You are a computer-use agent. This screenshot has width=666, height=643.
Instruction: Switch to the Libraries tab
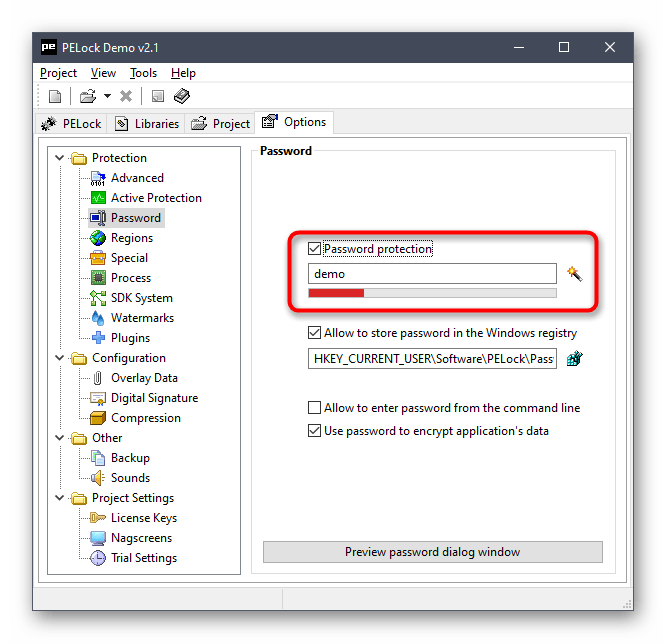146,124
